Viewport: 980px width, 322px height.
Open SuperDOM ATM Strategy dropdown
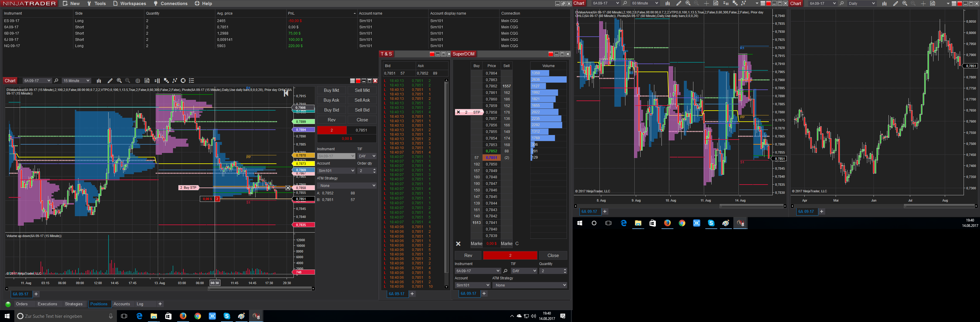(530, 285)
